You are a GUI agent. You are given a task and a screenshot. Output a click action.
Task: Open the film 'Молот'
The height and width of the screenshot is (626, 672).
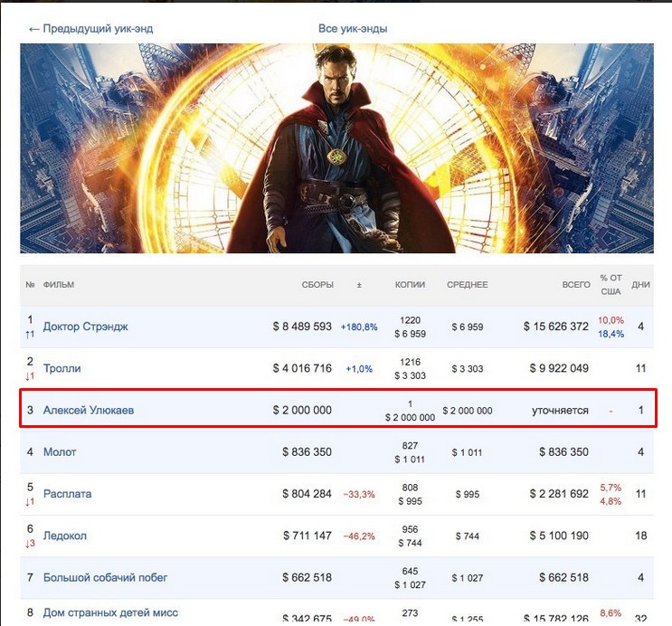point(60,452)
